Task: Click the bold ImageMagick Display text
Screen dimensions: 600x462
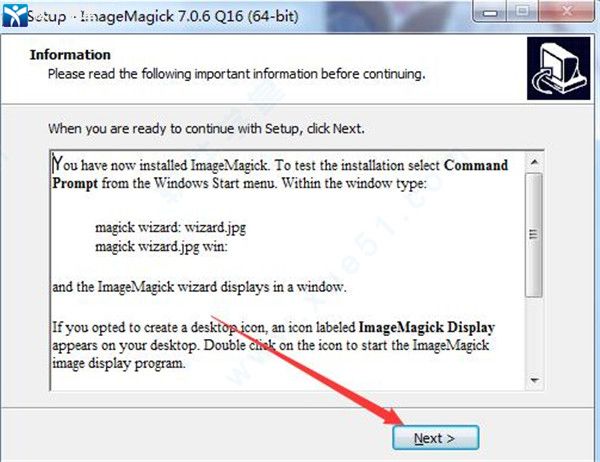Action: tap(427, 327)
